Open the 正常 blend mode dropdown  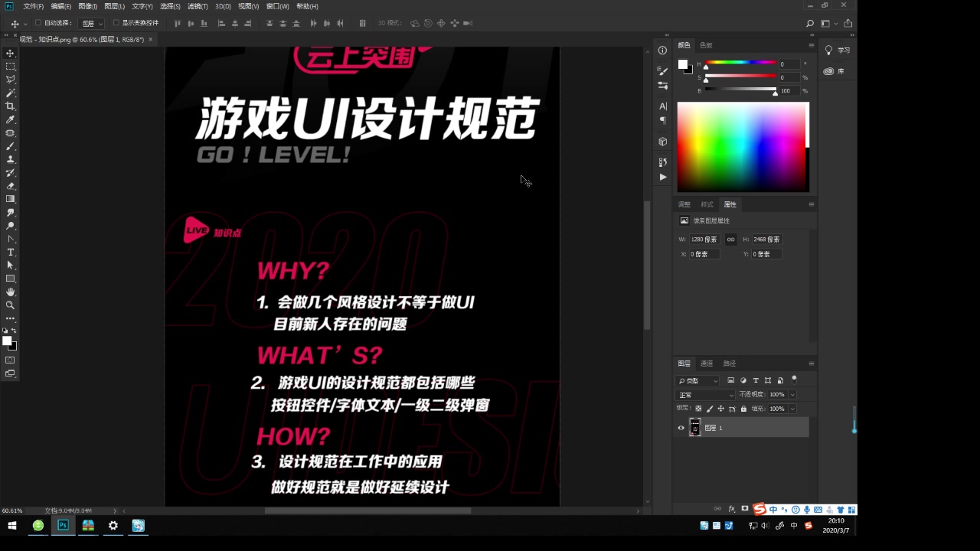704,395
